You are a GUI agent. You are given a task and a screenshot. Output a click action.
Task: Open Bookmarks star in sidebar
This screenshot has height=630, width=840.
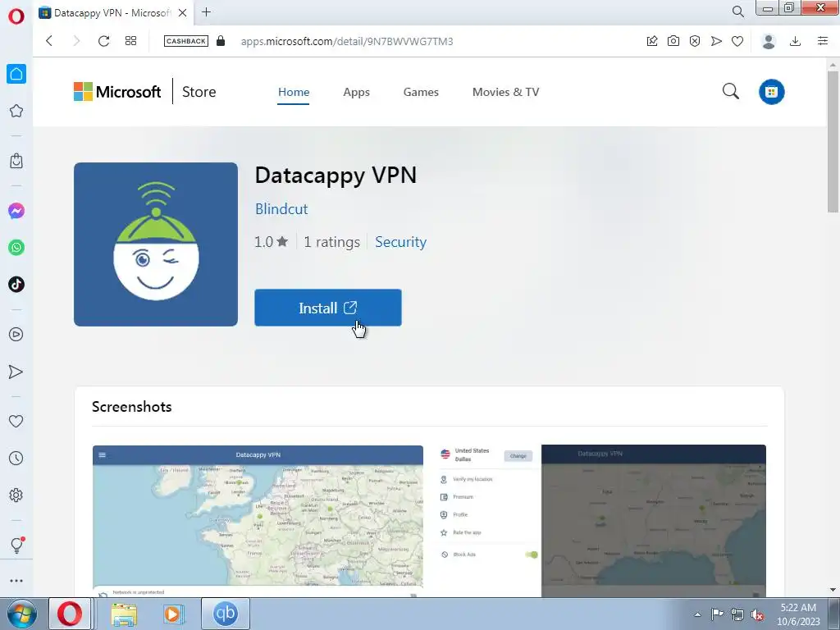[x=16, y=111]
